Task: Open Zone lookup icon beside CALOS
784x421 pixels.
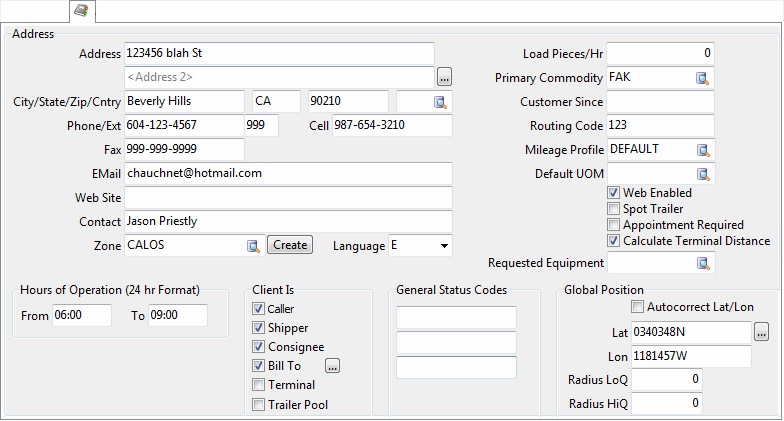Action: [254, 246]
